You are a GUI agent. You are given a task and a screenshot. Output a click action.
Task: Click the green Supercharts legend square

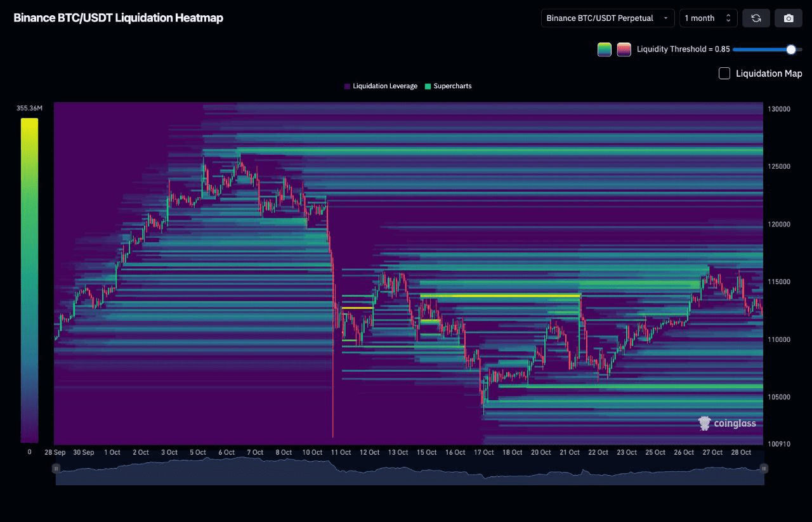tap(428, 86)
